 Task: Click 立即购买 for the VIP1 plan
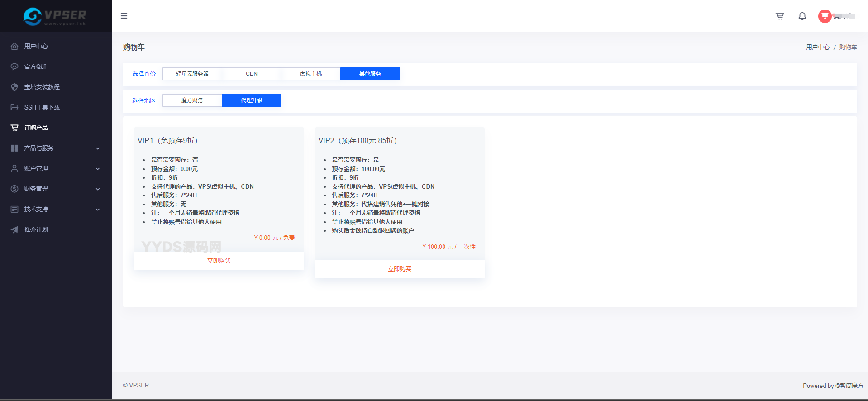point(219,260)
